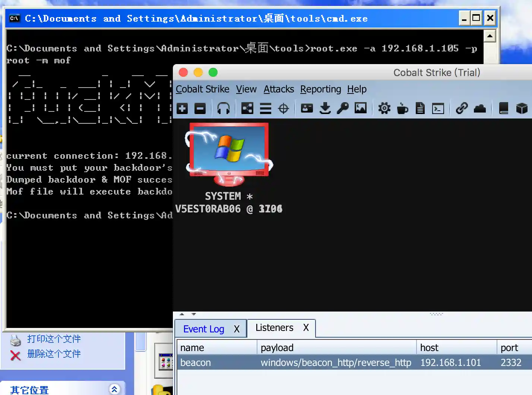
Task: Click the gear icon to generate executable
Action: [x=384, y=108]
